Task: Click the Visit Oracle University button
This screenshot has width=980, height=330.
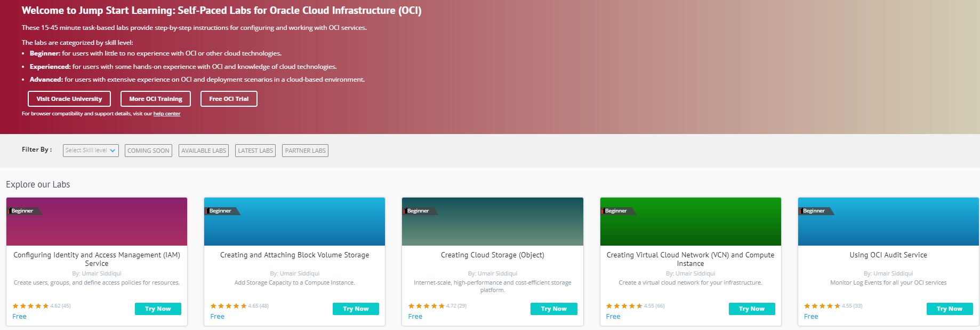Action: 69,99
